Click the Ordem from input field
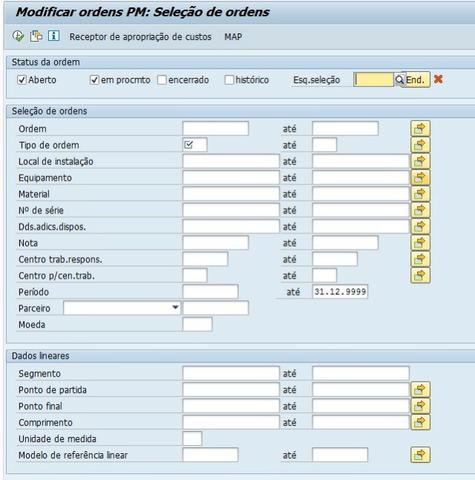This screenshot has width=475, height=480. tap(216, 129)
